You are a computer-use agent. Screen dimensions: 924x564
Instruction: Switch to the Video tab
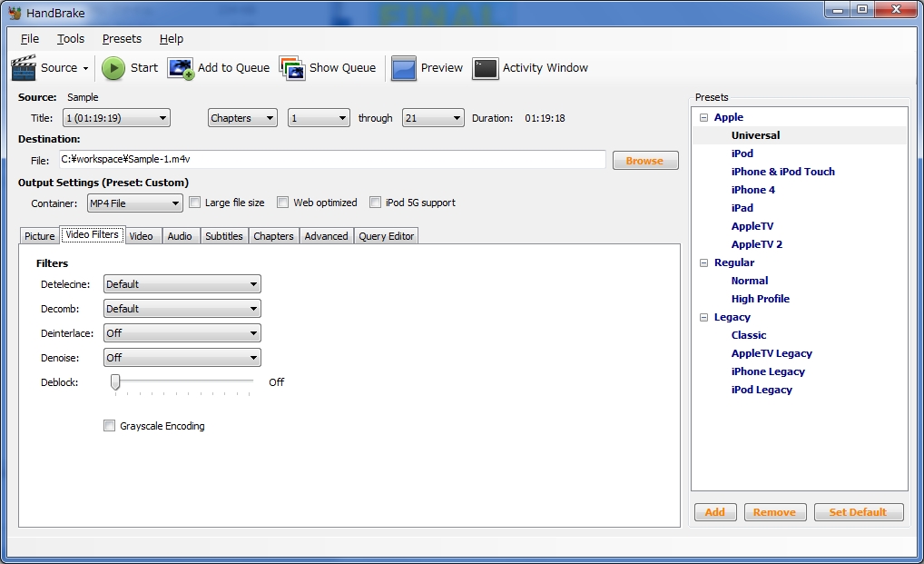click(142, 236)
